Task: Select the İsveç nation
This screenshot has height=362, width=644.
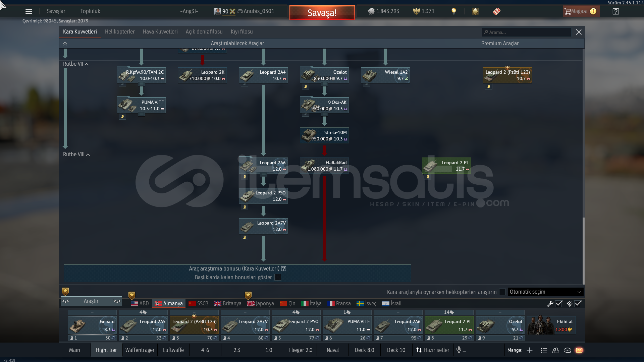Action: (367, 304)
